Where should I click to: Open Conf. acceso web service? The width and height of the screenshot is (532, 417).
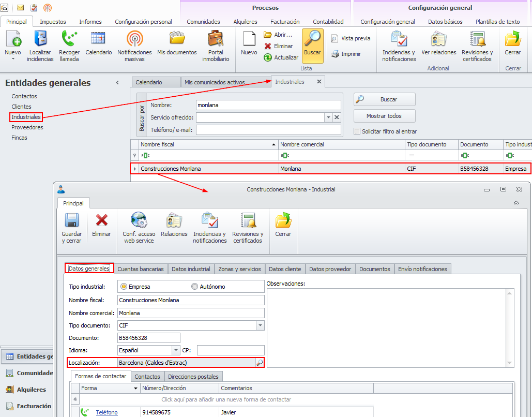[x=139, y=221]
